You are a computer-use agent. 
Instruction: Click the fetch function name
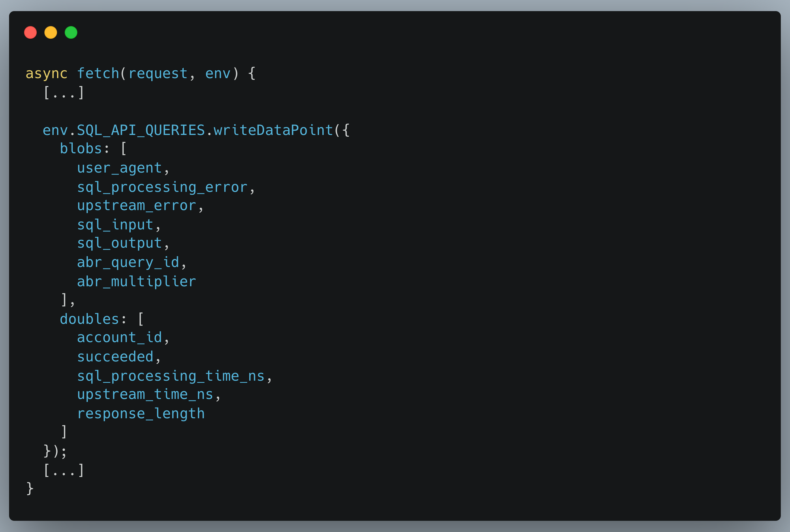tap(98, 73)
